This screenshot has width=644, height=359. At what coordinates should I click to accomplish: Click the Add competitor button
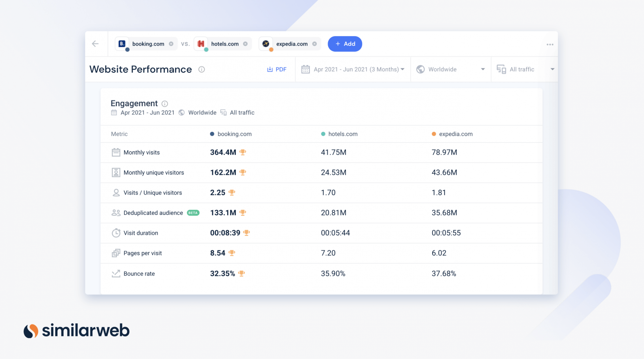[345, 44]
